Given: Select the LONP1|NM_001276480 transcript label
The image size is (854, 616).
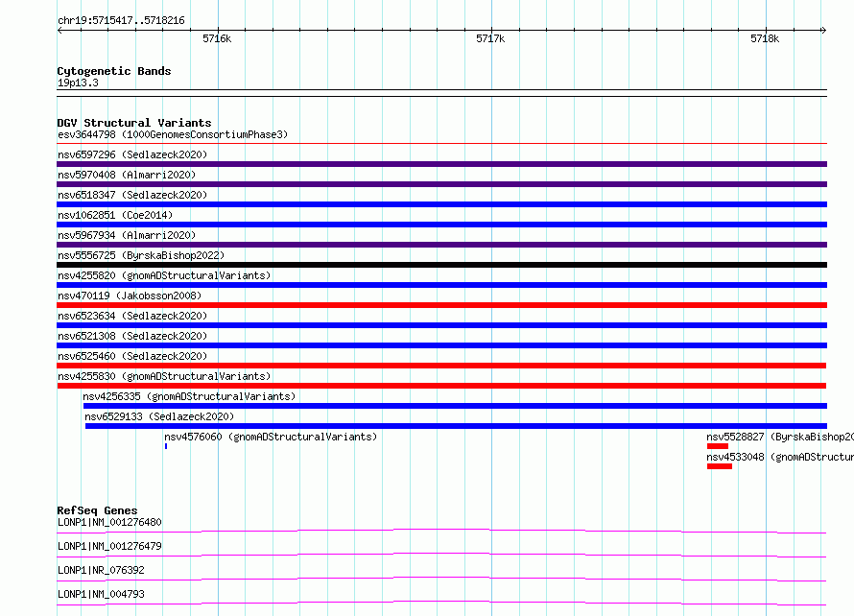Looking at the screenshot, I should (x=109, y=522).
